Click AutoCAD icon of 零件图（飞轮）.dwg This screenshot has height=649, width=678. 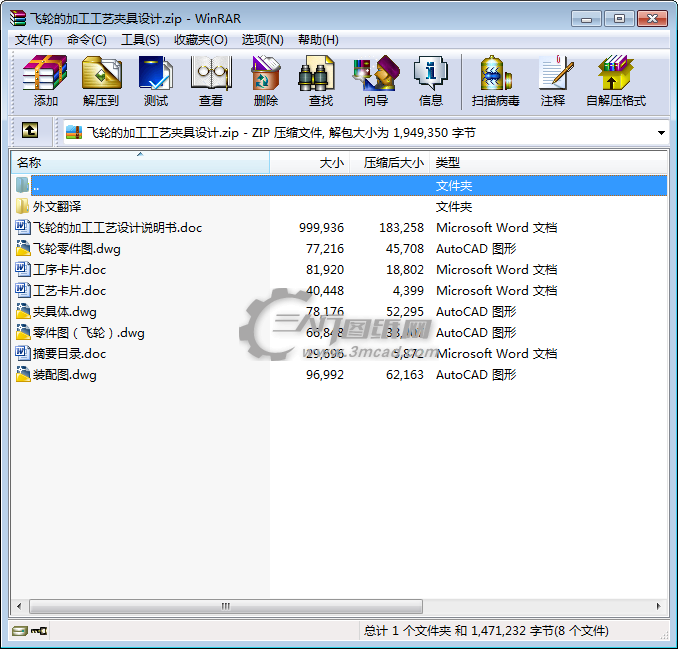click(22, 332)
